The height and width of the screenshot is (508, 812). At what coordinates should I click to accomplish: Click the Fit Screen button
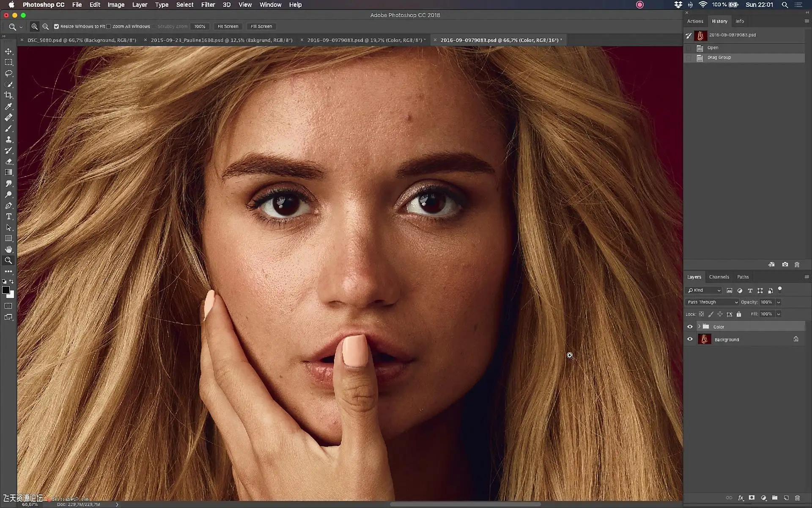coord(228,26)
